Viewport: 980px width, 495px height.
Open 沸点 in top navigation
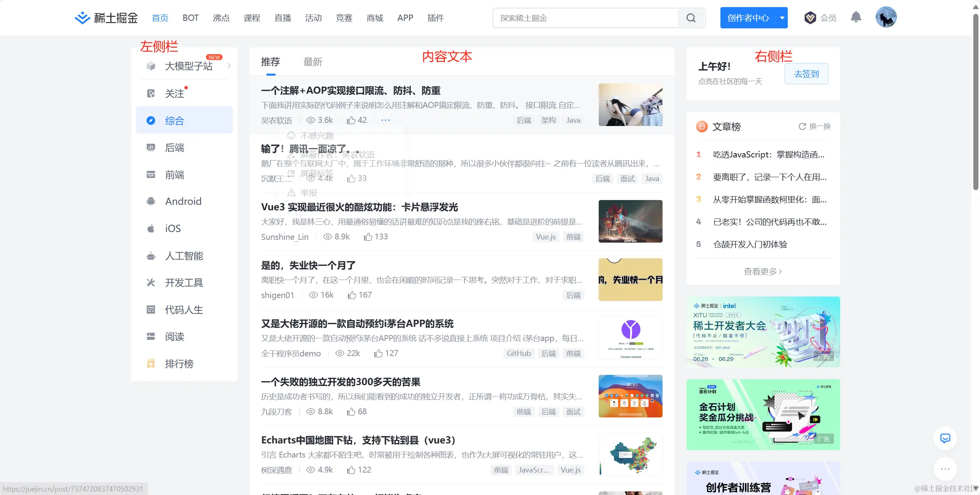[x=221, y=18]
